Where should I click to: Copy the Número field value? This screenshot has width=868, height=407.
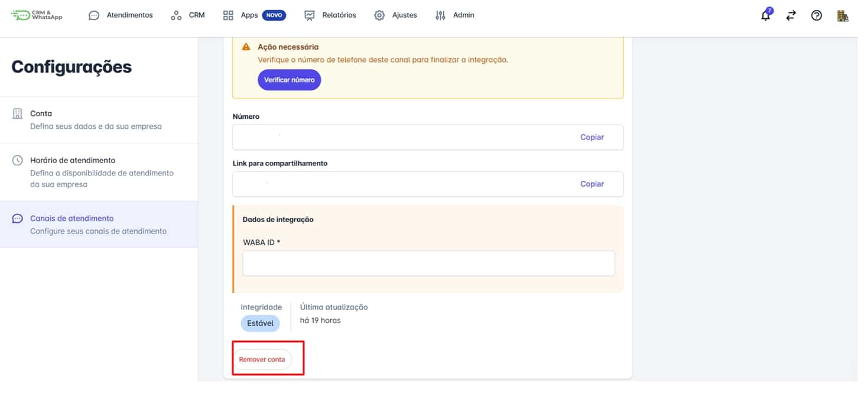[x=591, y=137]
